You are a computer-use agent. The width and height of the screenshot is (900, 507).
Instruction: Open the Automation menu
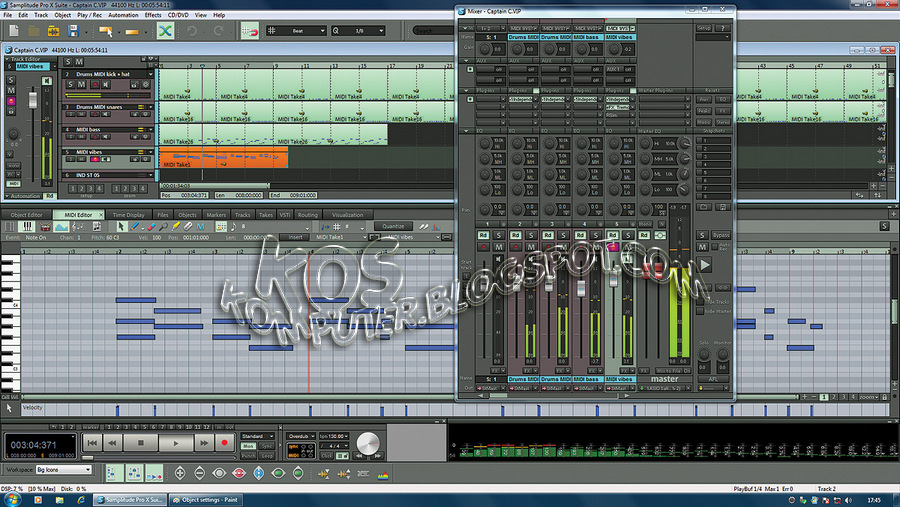tap(123, 15)
